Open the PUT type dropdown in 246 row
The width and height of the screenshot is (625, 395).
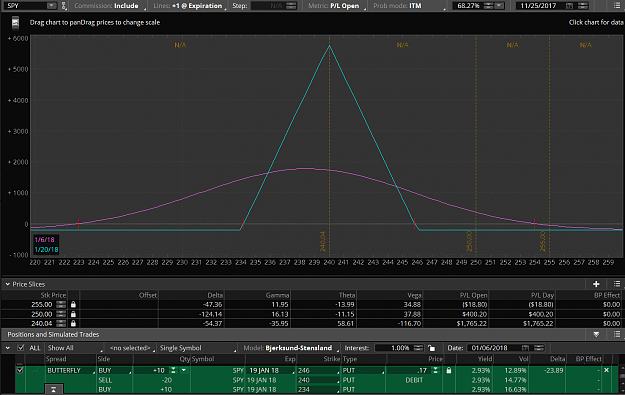click(x=363, y=370)
